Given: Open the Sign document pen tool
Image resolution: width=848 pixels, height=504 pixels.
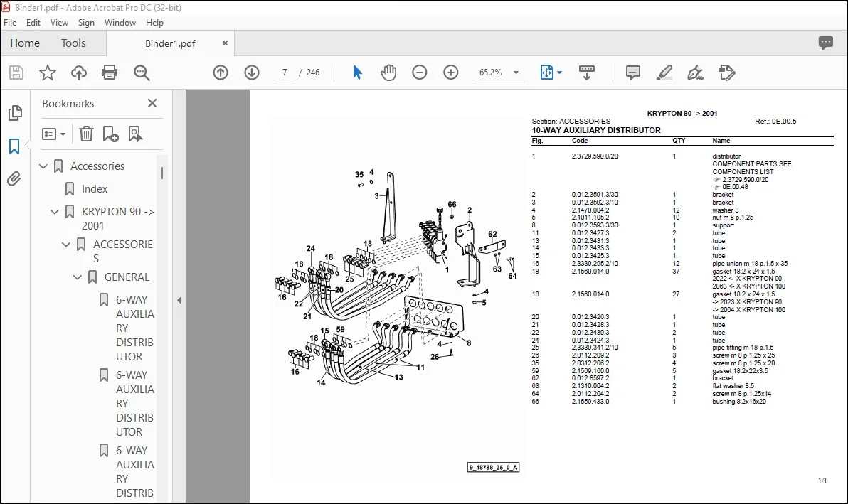Looking at the screenshot, I should [695, 73].
